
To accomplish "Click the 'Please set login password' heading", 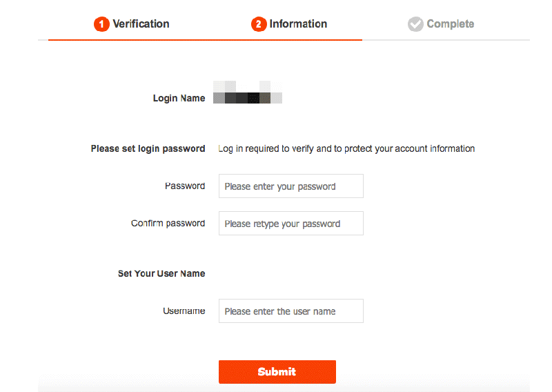I will click(148, 148).
